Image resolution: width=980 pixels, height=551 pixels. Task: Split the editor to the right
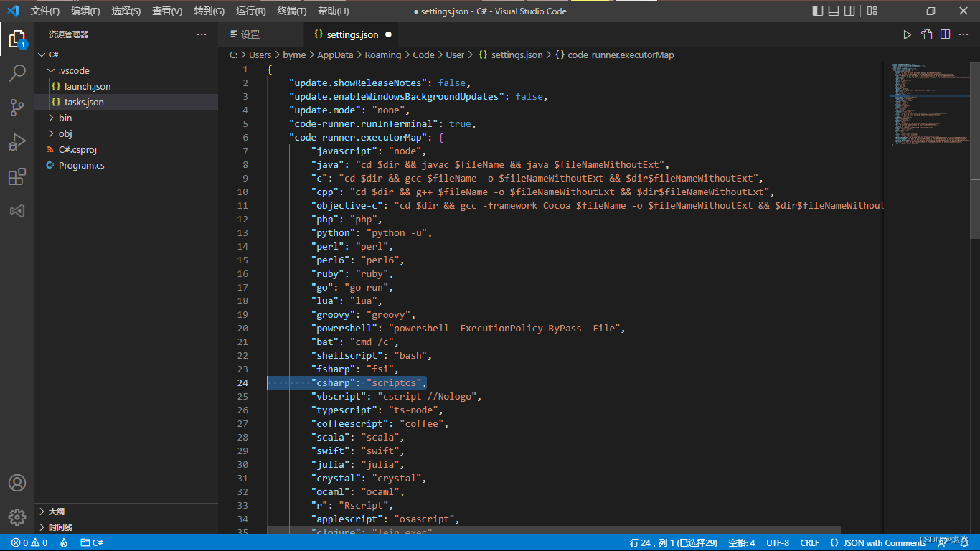point(946,34)
